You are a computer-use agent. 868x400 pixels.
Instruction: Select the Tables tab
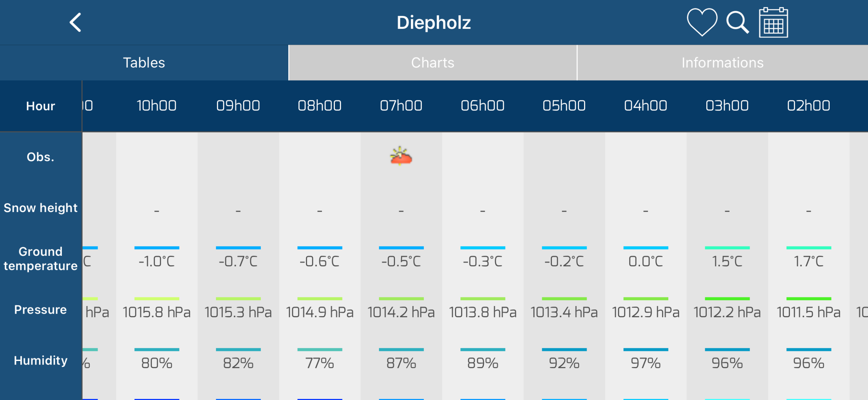[144, 63]
